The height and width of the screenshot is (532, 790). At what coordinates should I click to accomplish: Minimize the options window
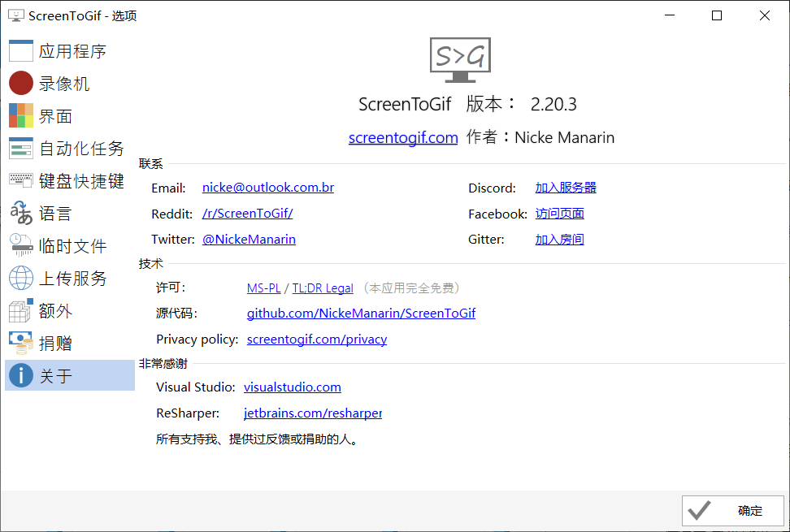[x=669, y=15]
